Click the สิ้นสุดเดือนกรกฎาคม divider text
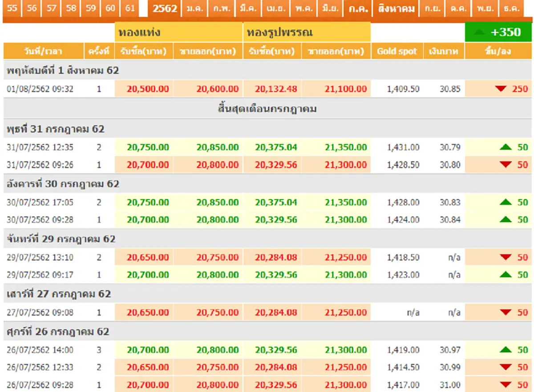 coord(267,108)
